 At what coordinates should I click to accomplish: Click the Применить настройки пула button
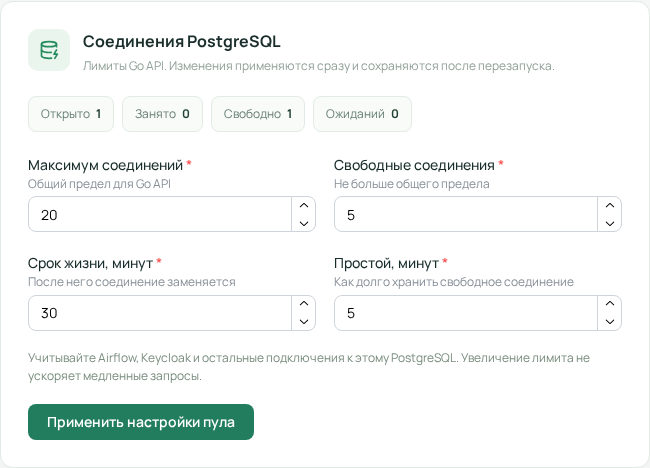pos(141,422)
